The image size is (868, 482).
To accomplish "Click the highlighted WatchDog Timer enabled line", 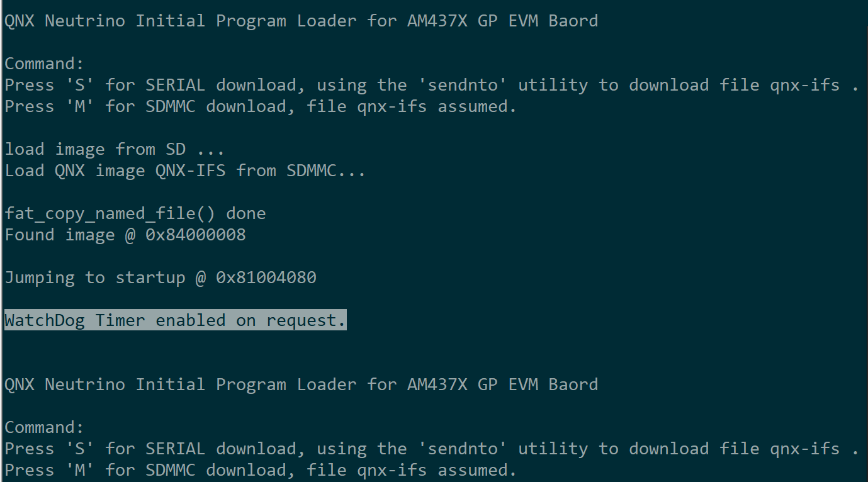I will 175,320.
